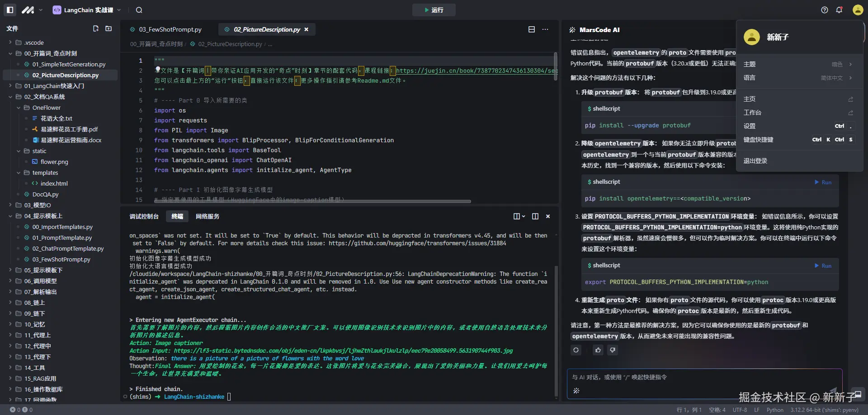
Task: Select 退出登录 in the user menu
Action: (755, 161)
